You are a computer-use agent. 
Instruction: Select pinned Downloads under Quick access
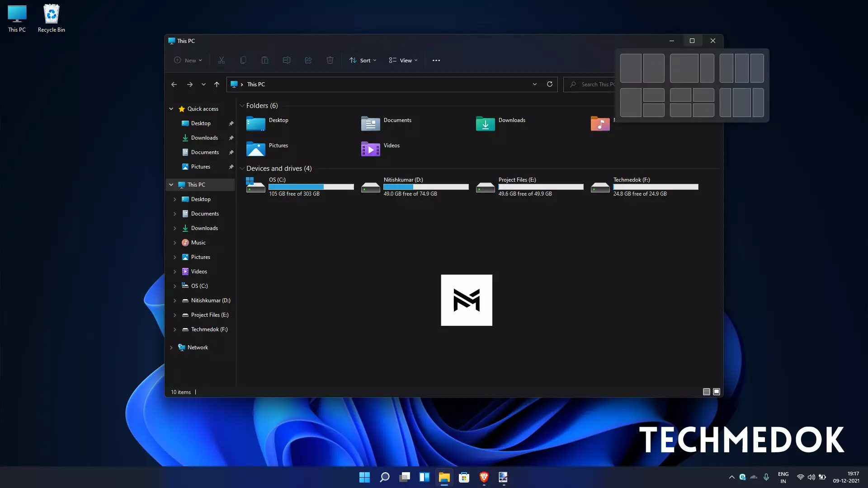204,138
